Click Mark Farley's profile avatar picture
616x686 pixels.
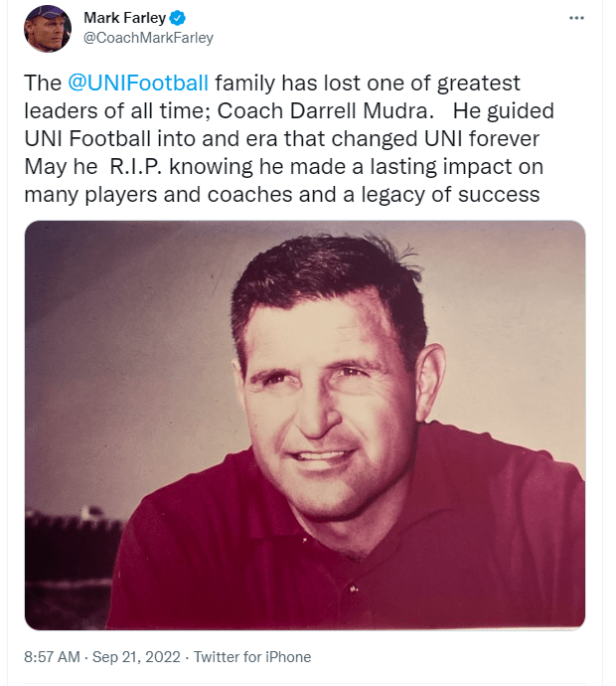pos(48,28)
